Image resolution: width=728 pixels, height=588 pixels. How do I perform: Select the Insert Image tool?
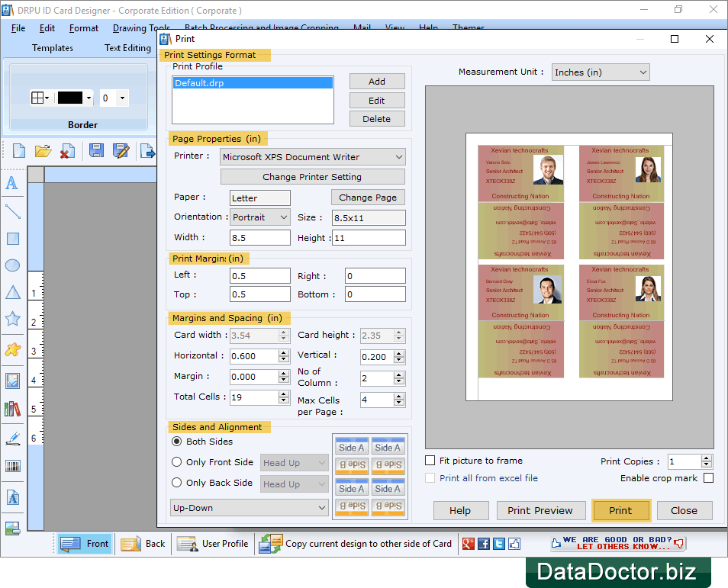pos(12,381)
